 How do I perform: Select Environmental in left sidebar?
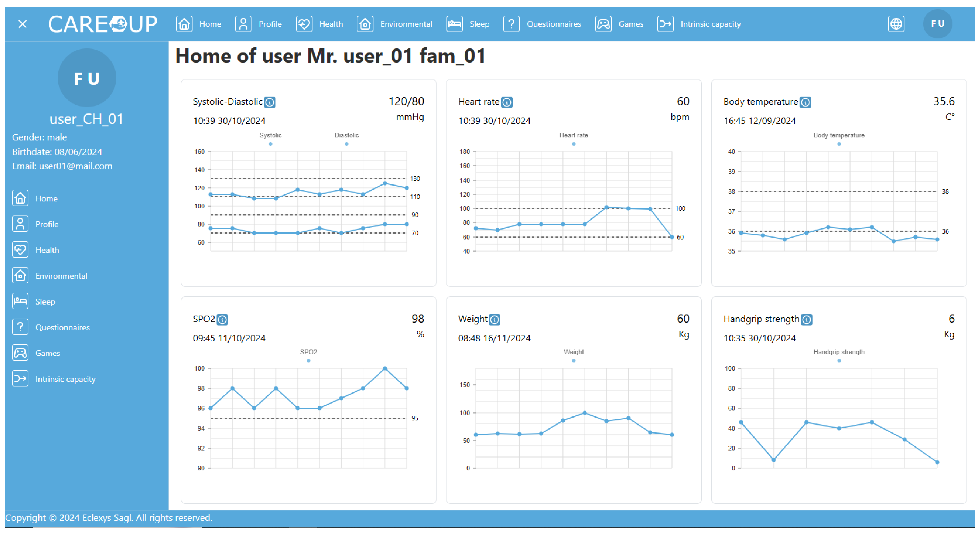tap(61, 276)
